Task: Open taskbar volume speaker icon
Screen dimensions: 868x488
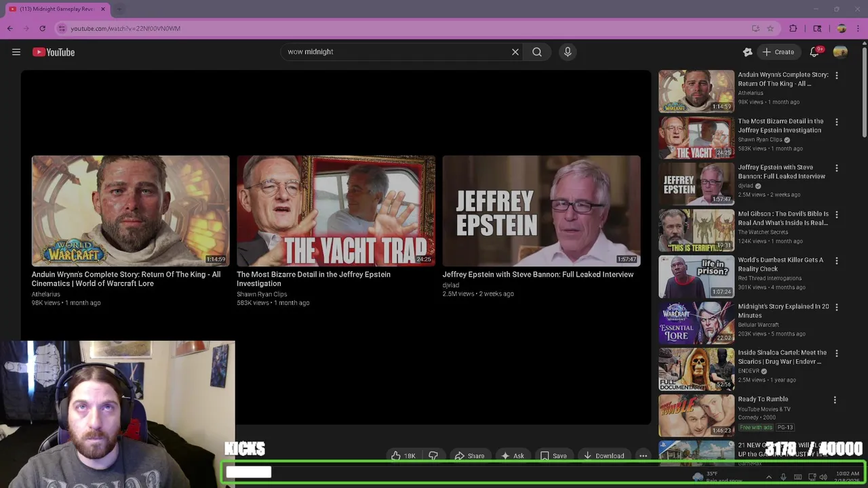Action: 825,477
